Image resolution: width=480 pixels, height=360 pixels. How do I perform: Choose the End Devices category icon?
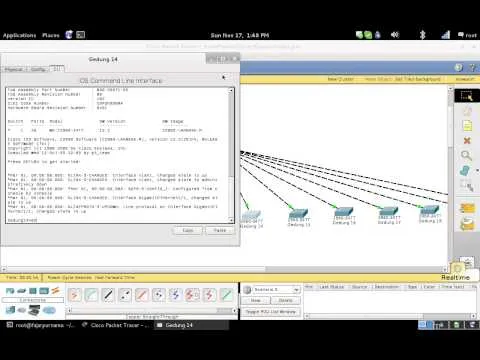(x=10, y=310)
